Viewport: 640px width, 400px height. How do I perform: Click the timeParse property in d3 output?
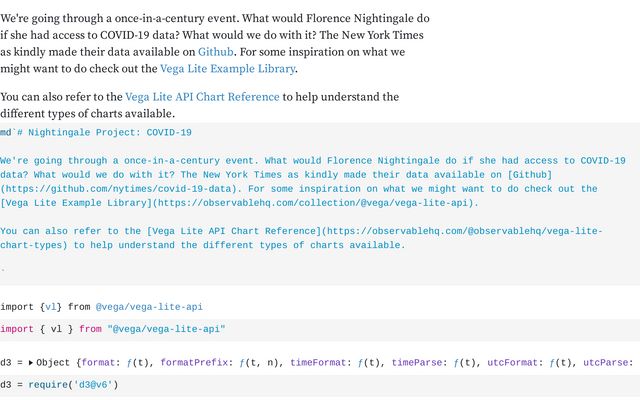(420, 362)
